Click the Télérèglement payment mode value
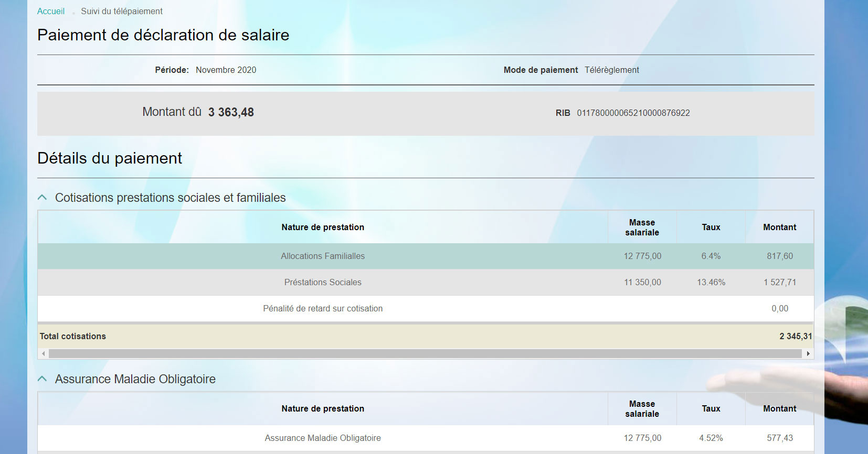This screenshot has width=868, height=454. [x=611, y=70]
